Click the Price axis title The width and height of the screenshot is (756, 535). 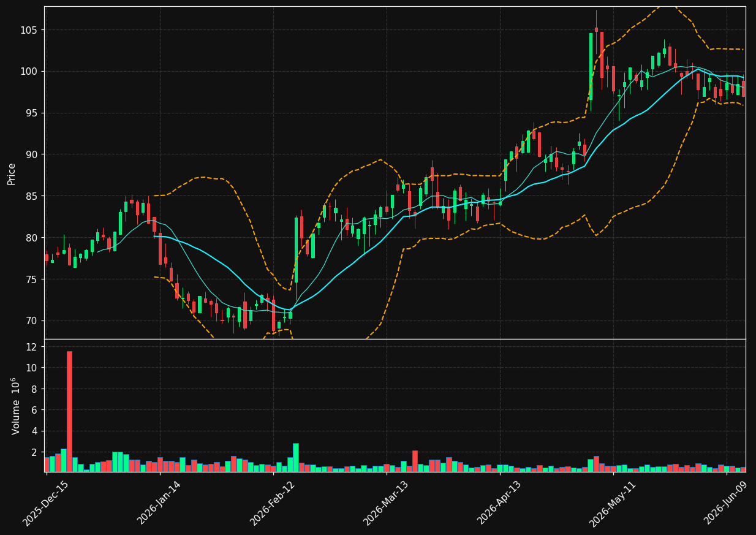(x=12, y=173)
